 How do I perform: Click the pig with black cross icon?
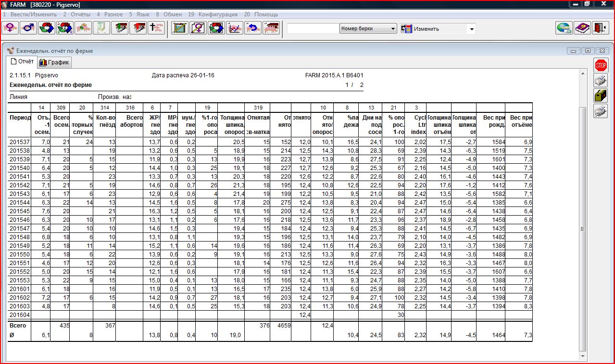[x=156, y=28]
